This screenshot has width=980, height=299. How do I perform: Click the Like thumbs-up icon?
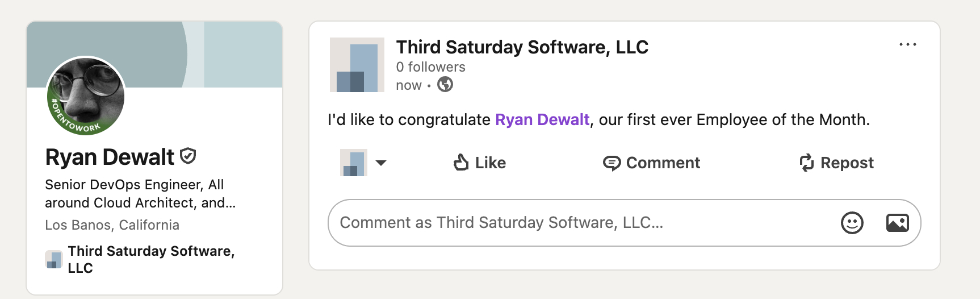461,163
